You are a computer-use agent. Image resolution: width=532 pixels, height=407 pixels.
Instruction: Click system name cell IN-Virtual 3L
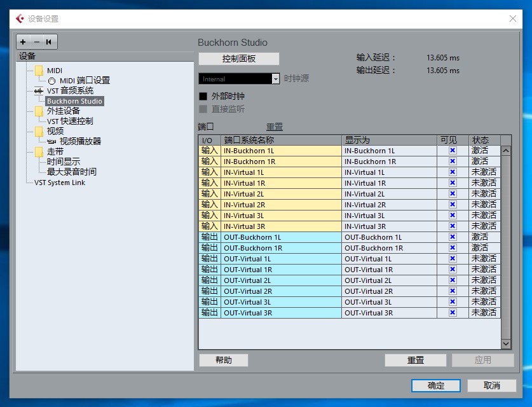point(282,216)
